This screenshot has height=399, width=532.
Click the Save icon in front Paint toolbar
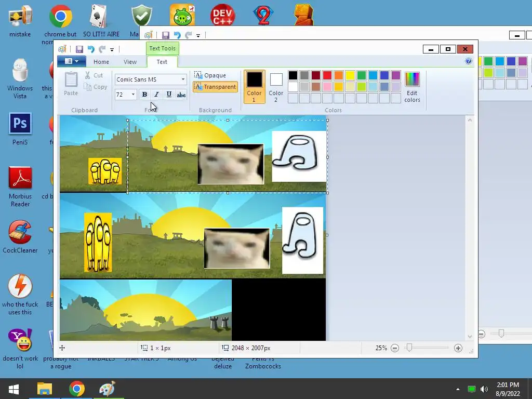(79, 49)
